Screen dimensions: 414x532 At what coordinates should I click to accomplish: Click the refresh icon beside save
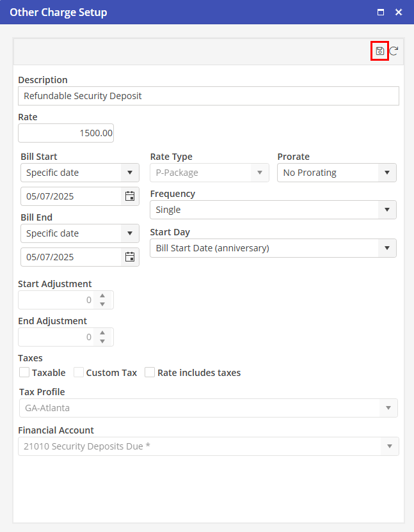tap(394, 51)
